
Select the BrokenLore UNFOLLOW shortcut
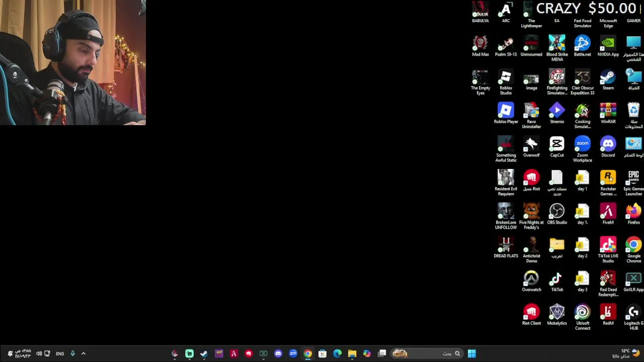tap(506, 217)
